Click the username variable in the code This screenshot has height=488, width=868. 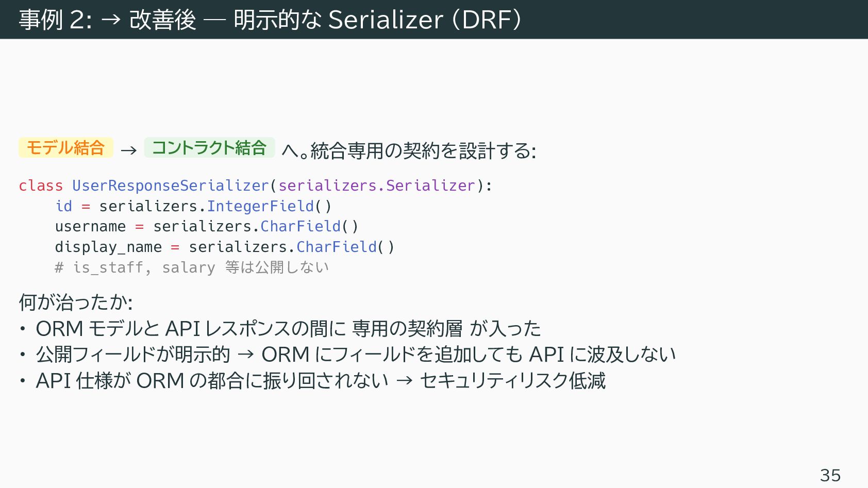(90, 227)
